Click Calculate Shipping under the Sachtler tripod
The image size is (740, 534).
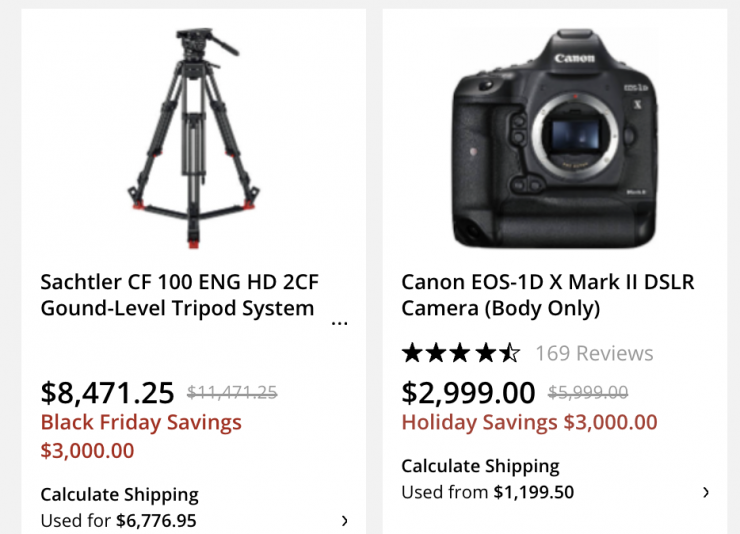[x=119, y=494]
